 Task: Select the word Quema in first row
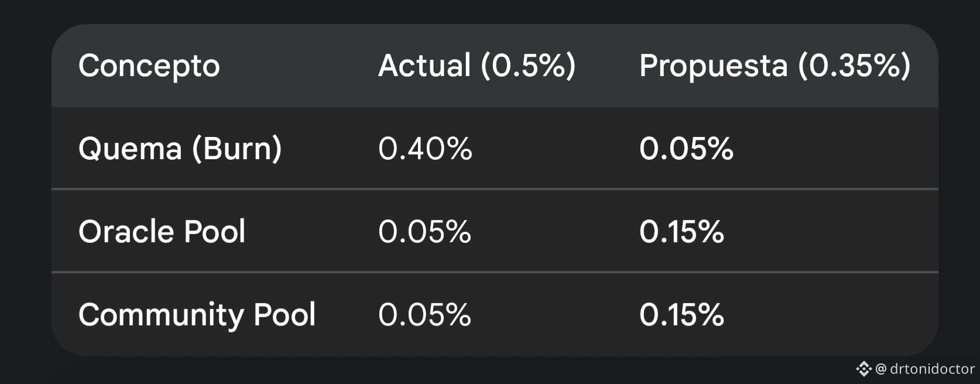[x=130, y=149]
